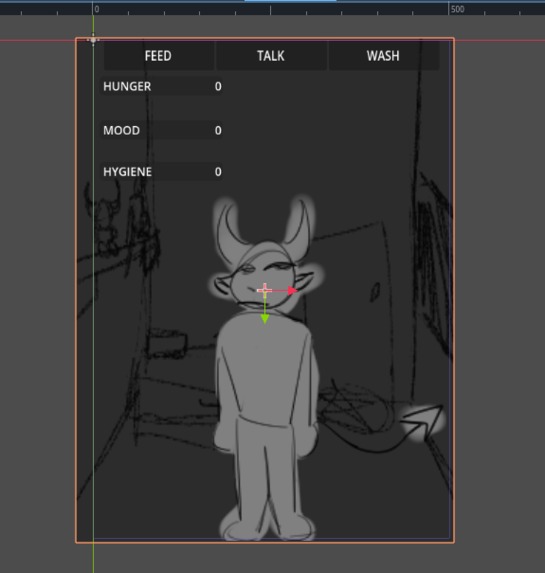Click the TALK button
The width and height of the screenshot is (545, 573).
pos(271,56)
